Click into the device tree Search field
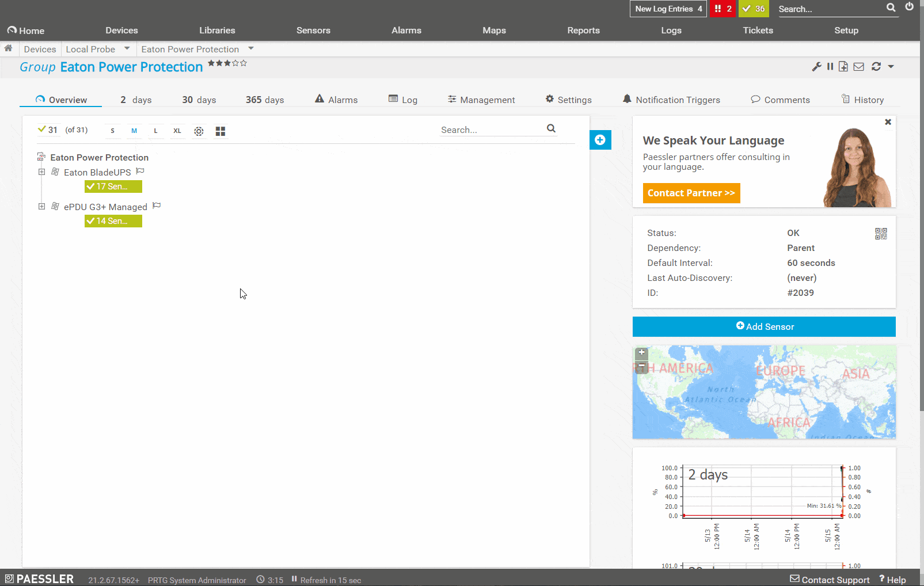The height and width of the screenshot is (586, 924). click(492, 130)
